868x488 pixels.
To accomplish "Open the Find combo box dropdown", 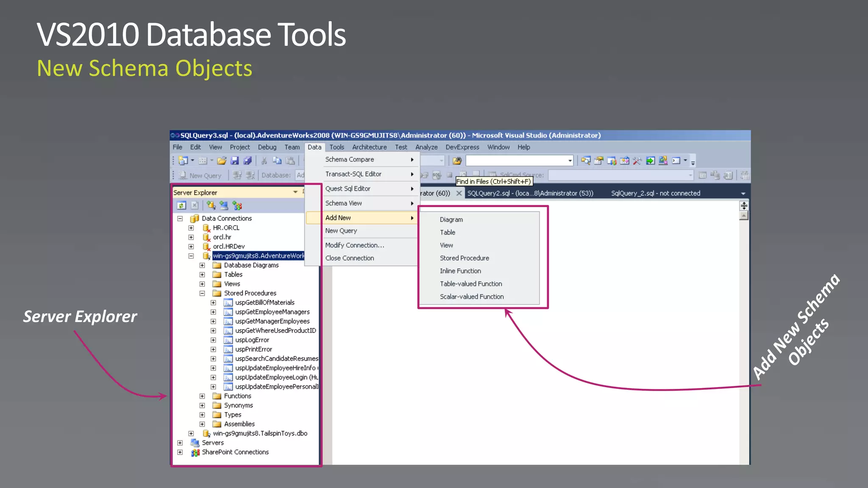I will [570, 161].
